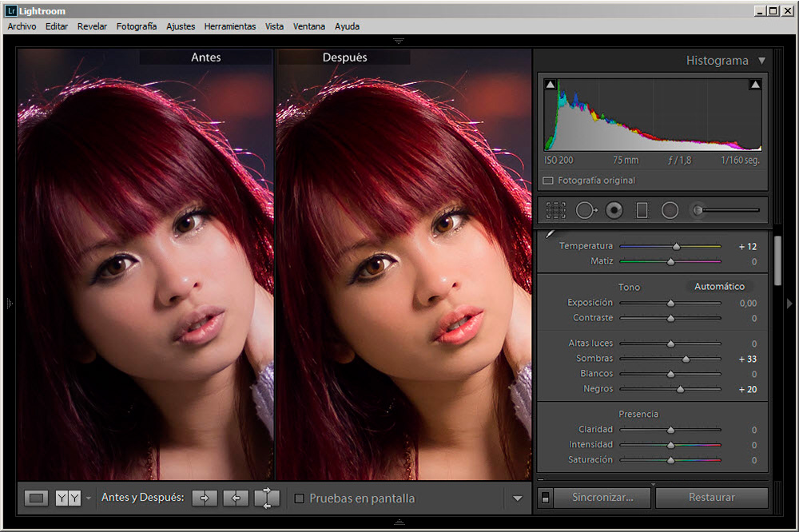Click the Sincronizar... button
Screen dimensions: 799x532
(602, 498)
